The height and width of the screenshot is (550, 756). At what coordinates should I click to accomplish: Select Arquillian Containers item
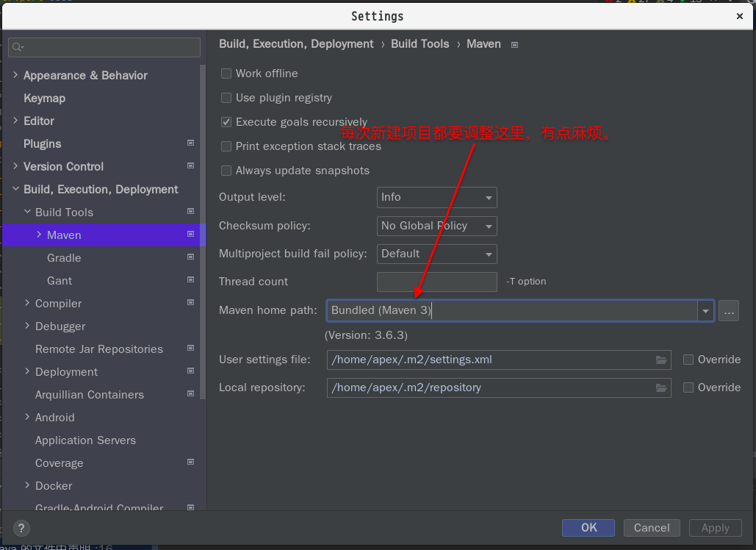pyautogui.click(x=89, y=395)
